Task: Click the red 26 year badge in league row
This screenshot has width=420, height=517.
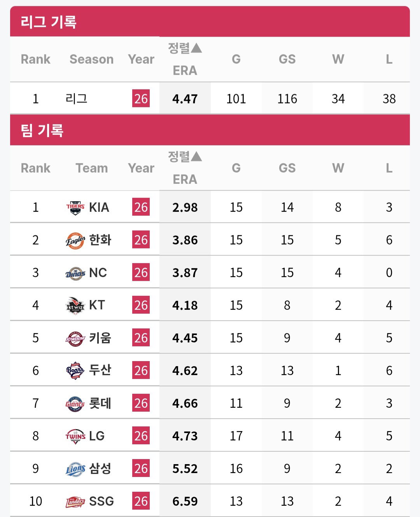Action: [x=141, y=99]
